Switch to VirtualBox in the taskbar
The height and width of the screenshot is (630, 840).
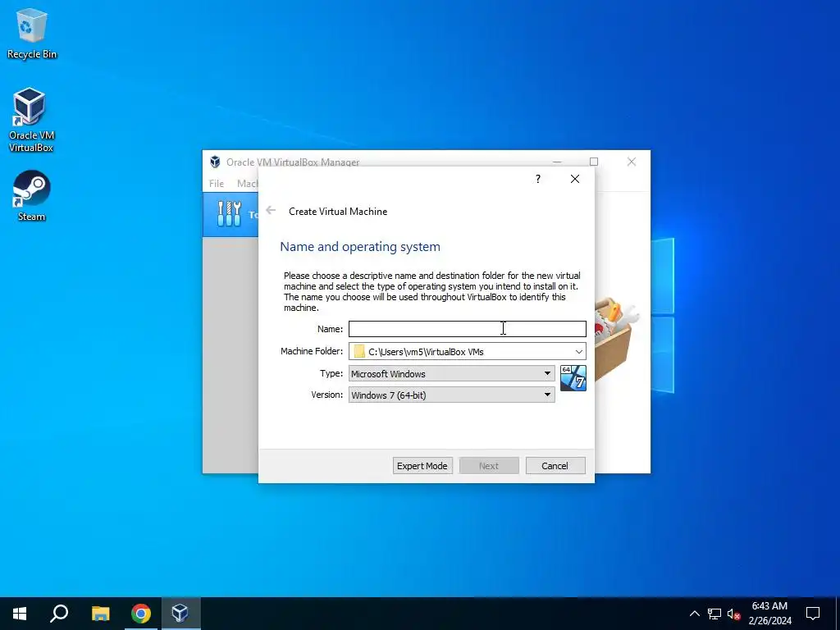click(180, 614)
